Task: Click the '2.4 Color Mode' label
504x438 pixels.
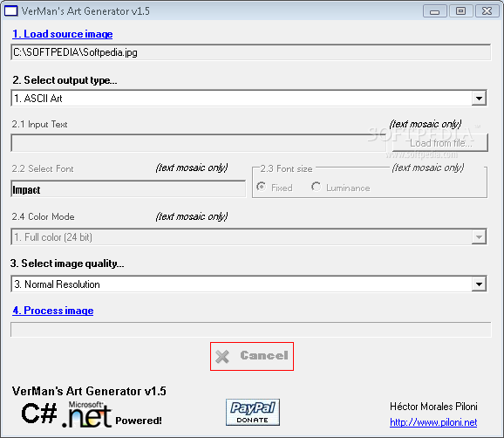Action: [43, 216]
